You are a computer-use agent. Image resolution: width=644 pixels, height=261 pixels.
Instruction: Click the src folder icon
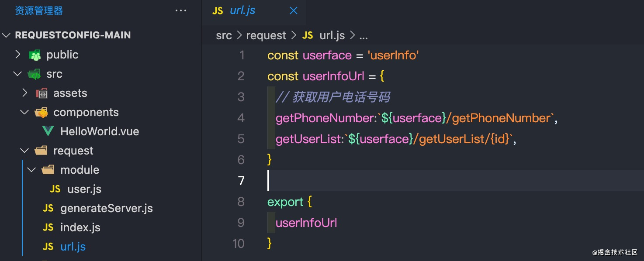tap(35, 74)
